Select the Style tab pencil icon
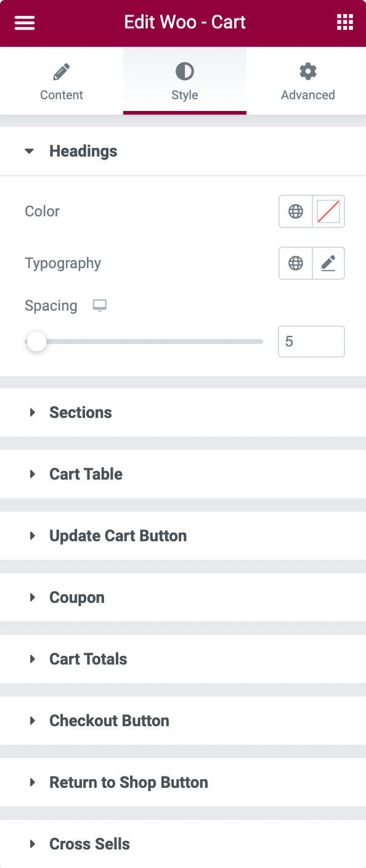Screen dimensions: 366x868 point(184,71)
